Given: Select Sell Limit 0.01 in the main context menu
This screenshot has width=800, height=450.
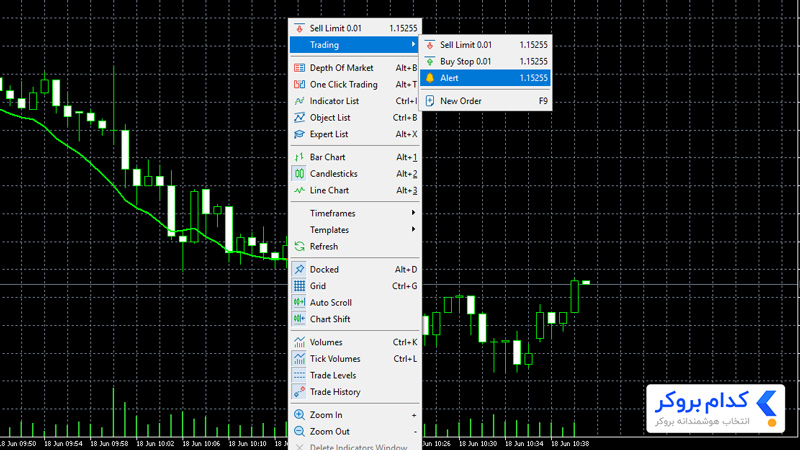Looking at the screenshot, I should click(x=355, y=28).
